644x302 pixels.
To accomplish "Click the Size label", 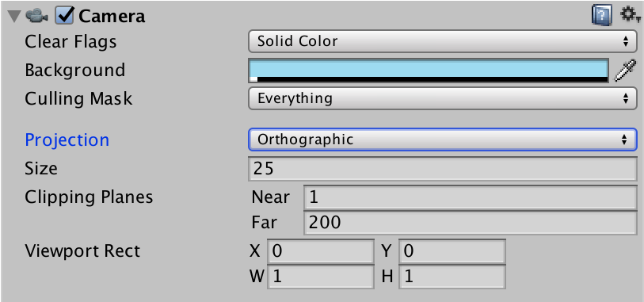I will (x=41, y=169).
